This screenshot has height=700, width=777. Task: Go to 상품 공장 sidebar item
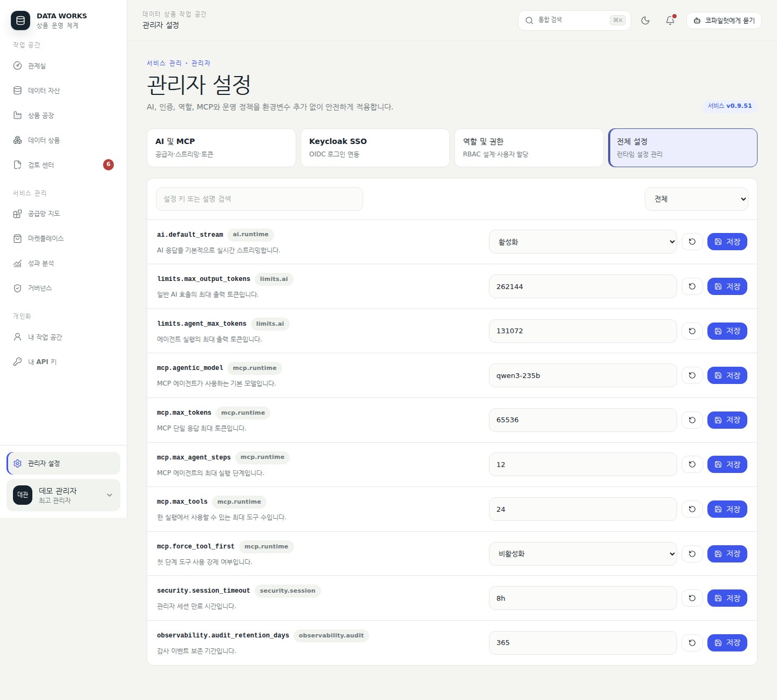coord(63,115)
